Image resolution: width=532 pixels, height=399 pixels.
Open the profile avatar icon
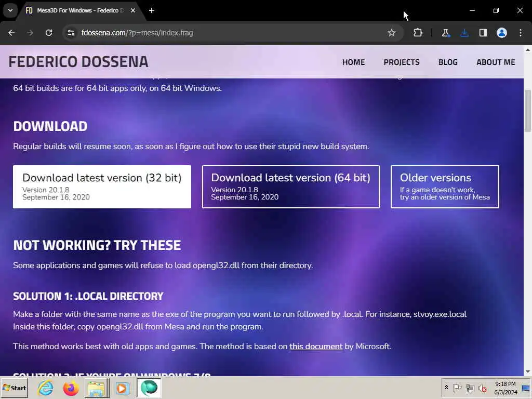point(502,33)
